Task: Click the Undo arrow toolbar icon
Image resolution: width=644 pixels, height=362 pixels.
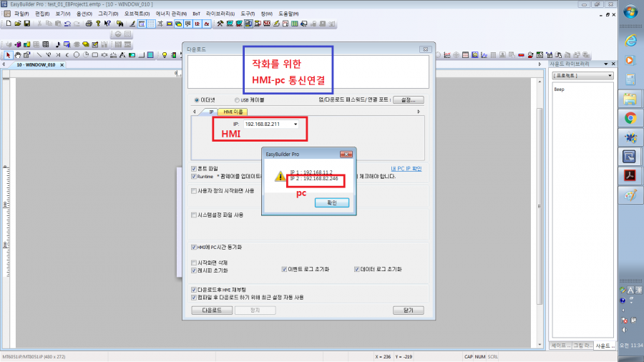Action: click(x=67, y=24)
